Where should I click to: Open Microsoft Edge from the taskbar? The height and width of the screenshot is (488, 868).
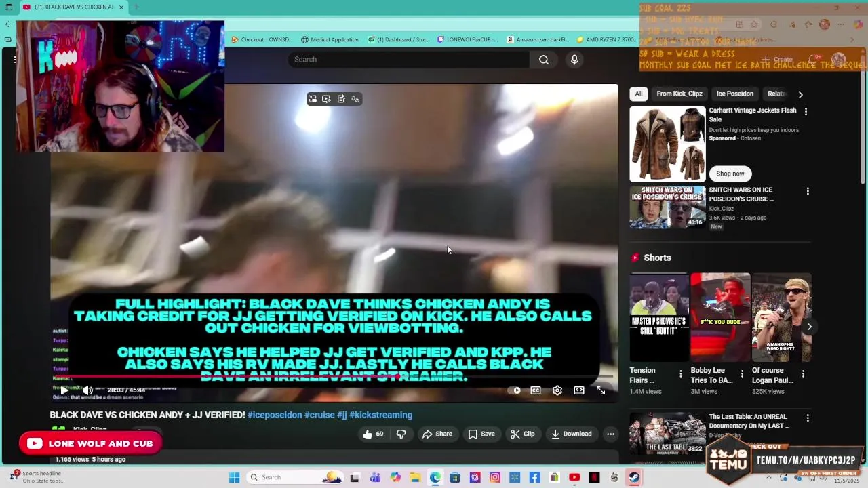435,477
